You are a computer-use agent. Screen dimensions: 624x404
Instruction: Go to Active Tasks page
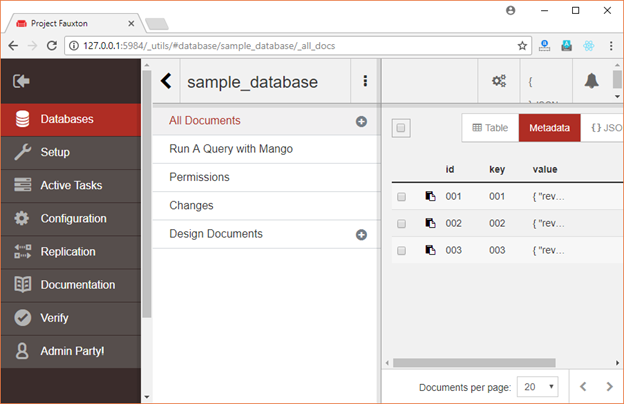(x=71, y=186)
